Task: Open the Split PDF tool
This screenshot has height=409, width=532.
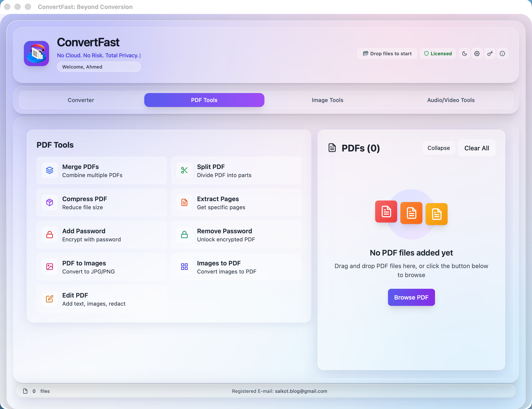Action: coord(236,170)
